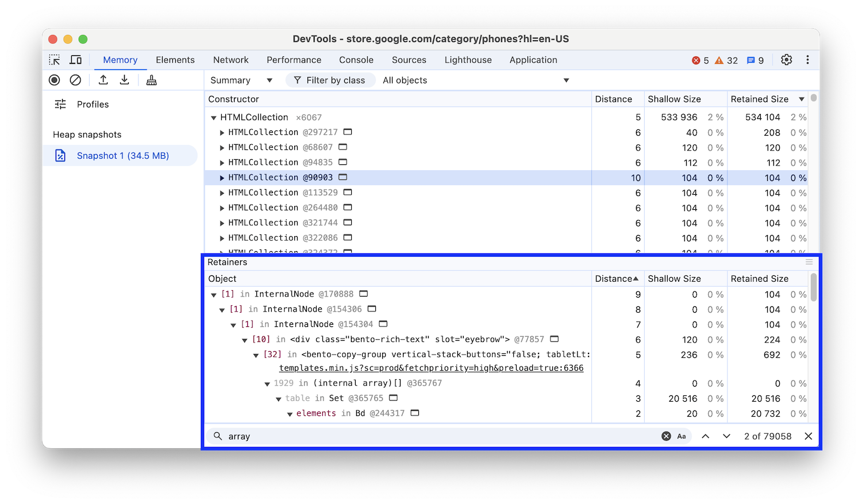Click the collect garbage broom icon
This screenshot has width=862, height=504.
point(152,80)
